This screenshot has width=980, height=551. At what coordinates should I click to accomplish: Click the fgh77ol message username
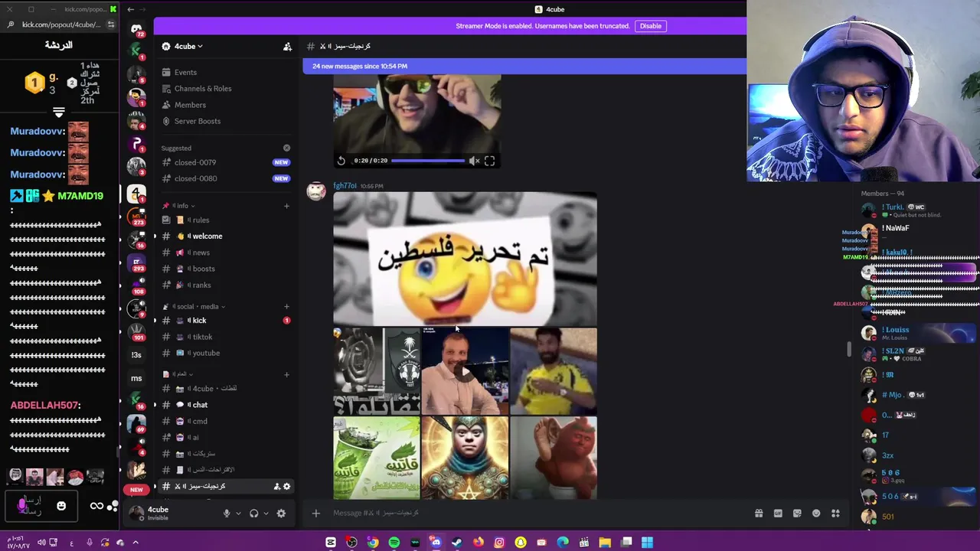pyautogui.click(x=345, y=186)
